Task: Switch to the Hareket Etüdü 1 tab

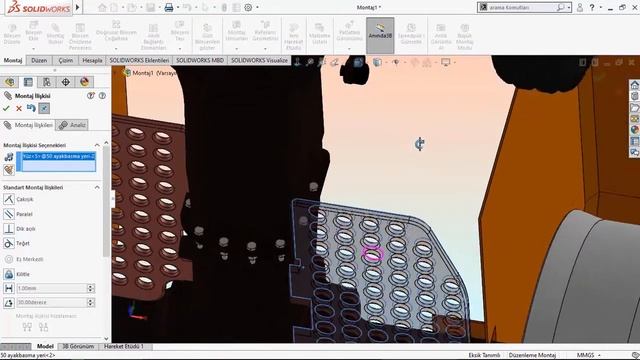Action: [124, 346]
